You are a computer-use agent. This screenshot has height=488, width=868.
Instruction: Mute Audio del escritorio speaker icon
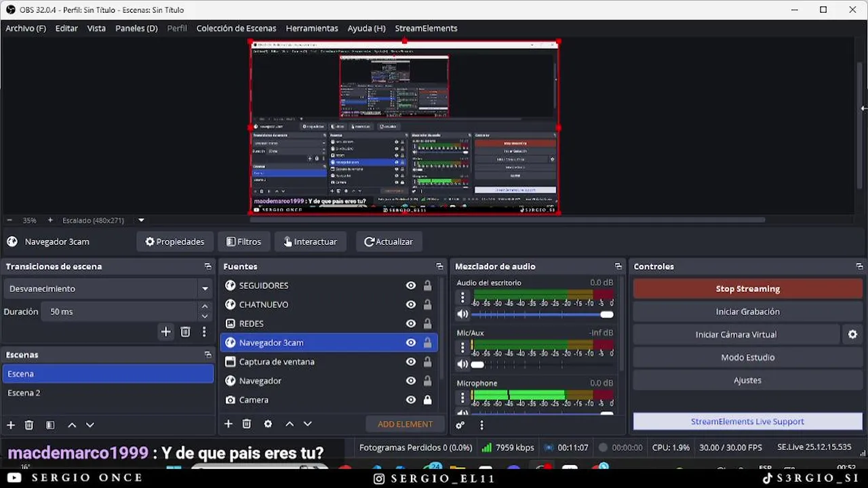point(462,314)
